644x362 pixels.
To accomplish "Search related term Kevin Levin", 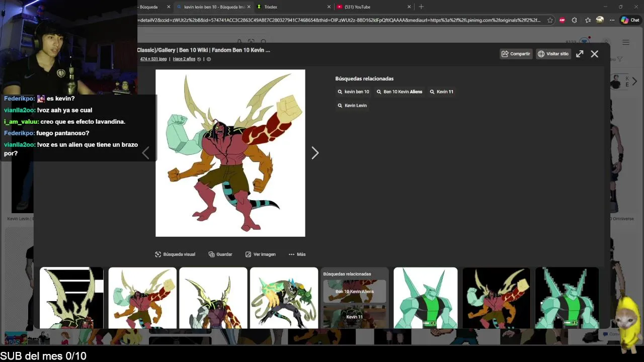I will pos(352,106).
